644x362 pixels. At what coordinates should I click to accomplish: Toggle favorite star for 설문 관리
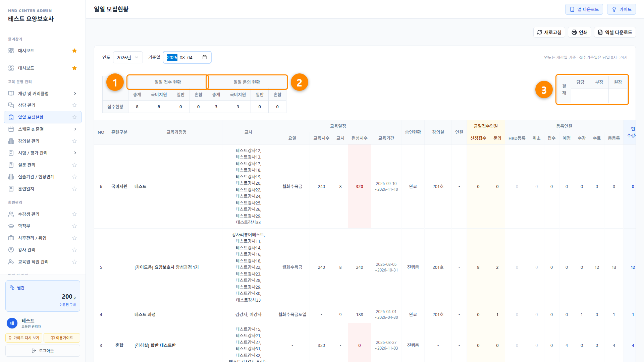tap(74, 165)
